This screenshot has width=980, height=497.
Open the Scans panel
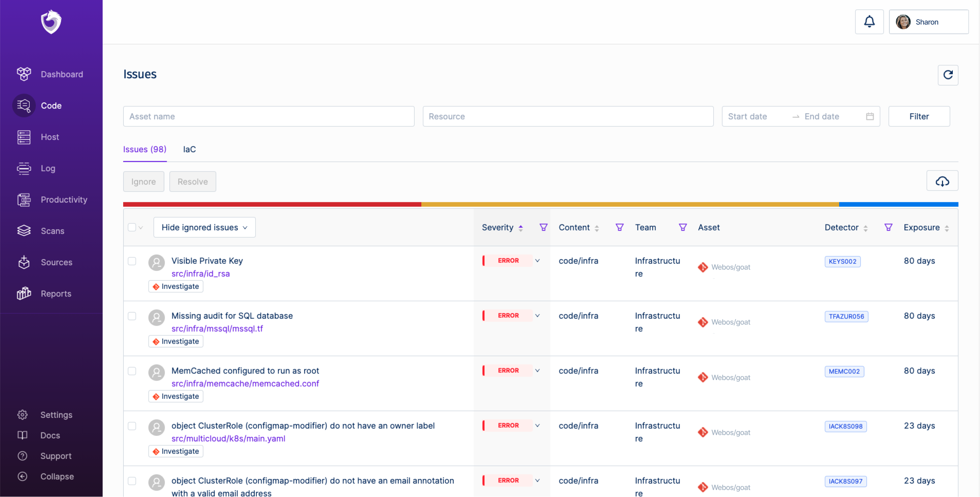click(x=52, y=231)
